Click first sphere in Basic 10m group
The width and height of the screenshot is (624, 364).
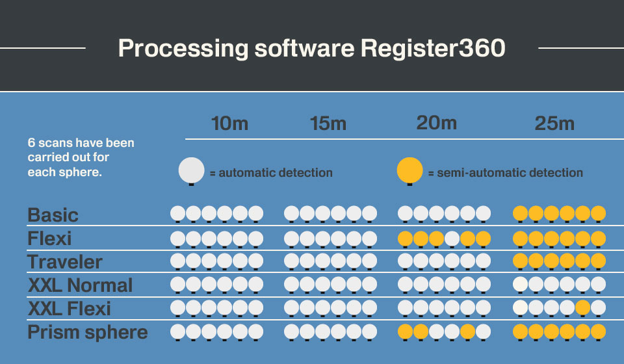pos(178,213)
